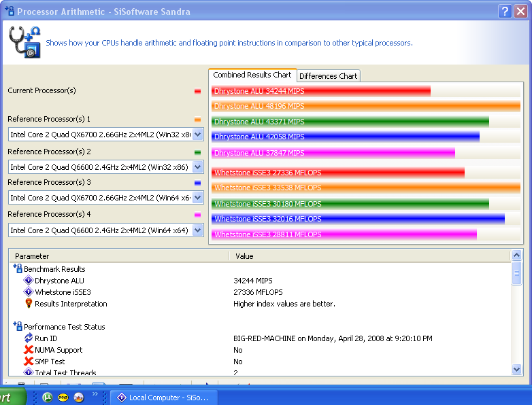Click the BIG-RED-MACHINE Run ID value
The width and height of the screenshot is (532, 405).
333,338
